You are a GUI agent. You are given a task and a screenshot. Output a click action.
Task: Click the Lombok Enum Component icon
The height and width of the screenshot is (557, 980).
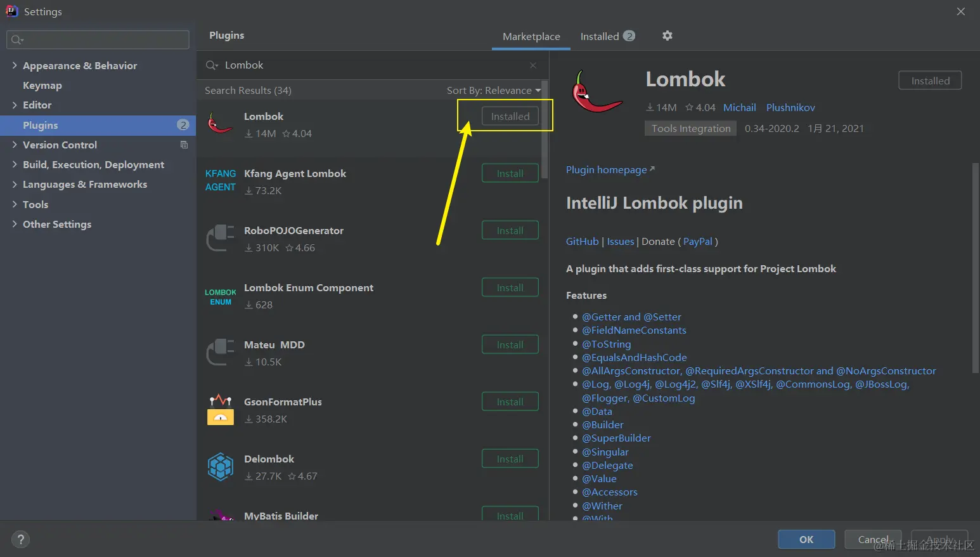tap(221, 297)
